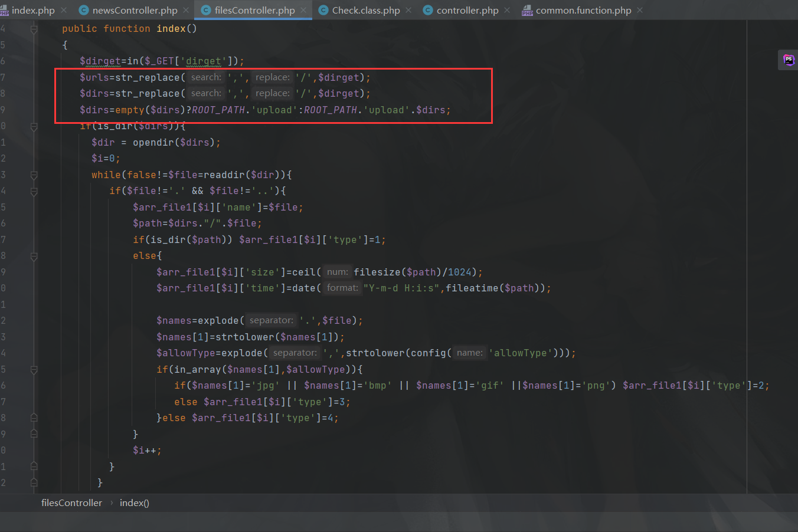Fold the else{ block in gutter
Screen dimensions: 798x532
point(34,256)
